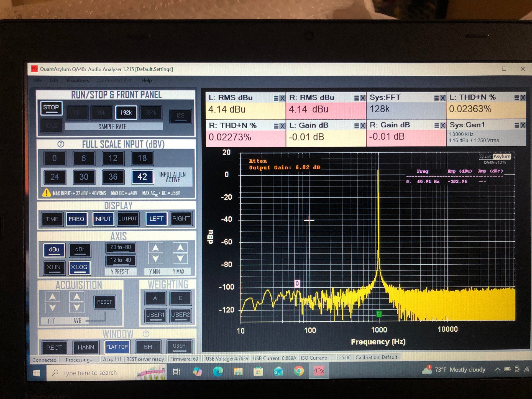
Task: Open the Visualizers menu
Action: point(77,80)
